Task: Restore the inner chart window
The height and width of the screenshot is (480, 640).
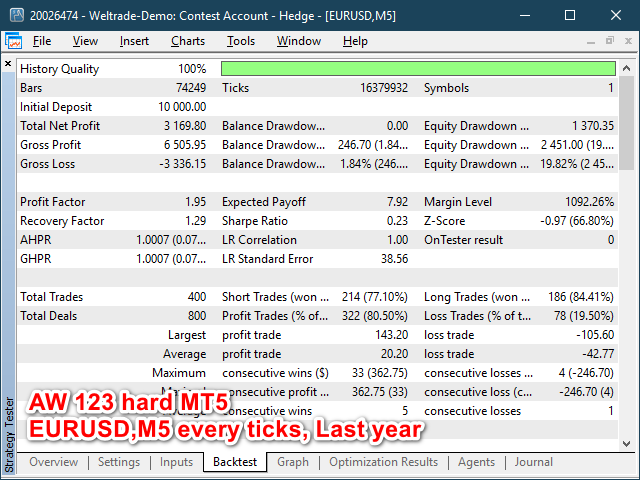Action: tap(608, 41)
